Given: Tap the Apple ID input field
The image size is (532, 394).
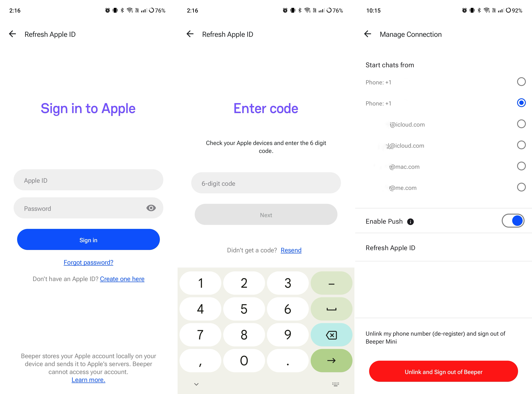Looking at the screenshot, I should [x=88, y=180].
